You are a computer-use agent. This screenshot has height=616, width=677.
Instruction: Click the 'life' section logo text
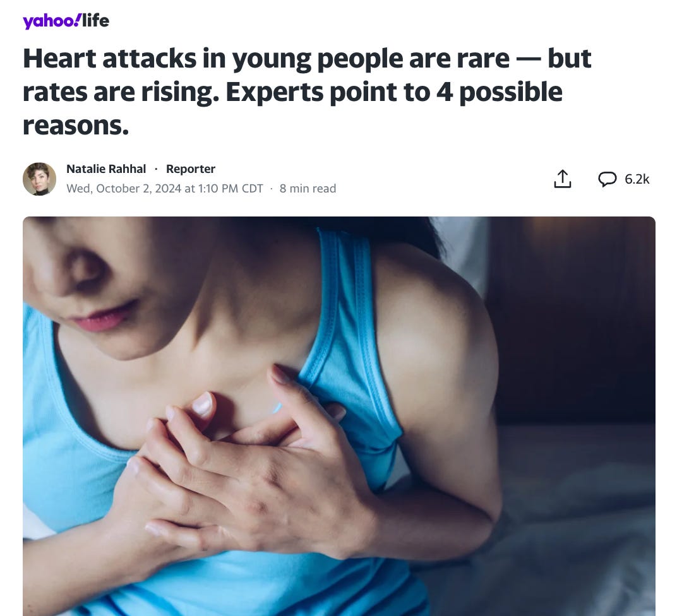95,20
